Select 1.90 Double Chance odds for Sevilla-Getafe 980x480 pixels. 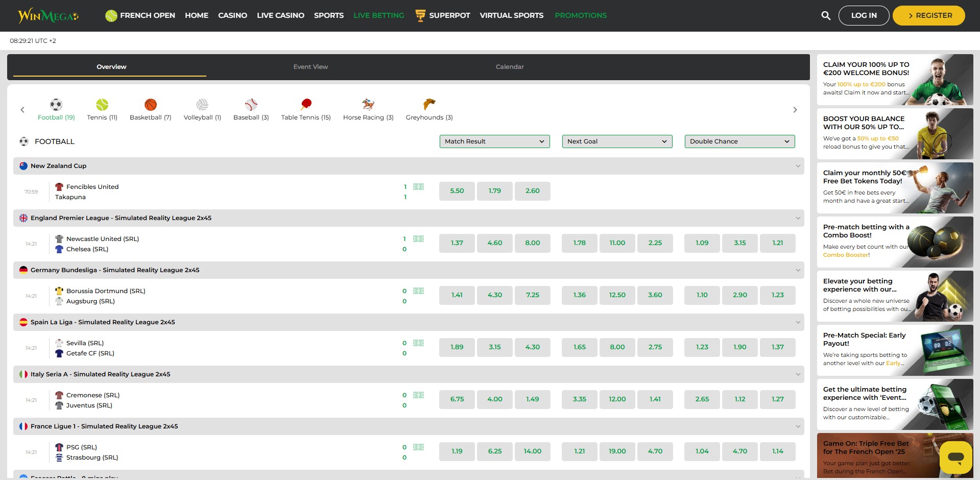740,347
